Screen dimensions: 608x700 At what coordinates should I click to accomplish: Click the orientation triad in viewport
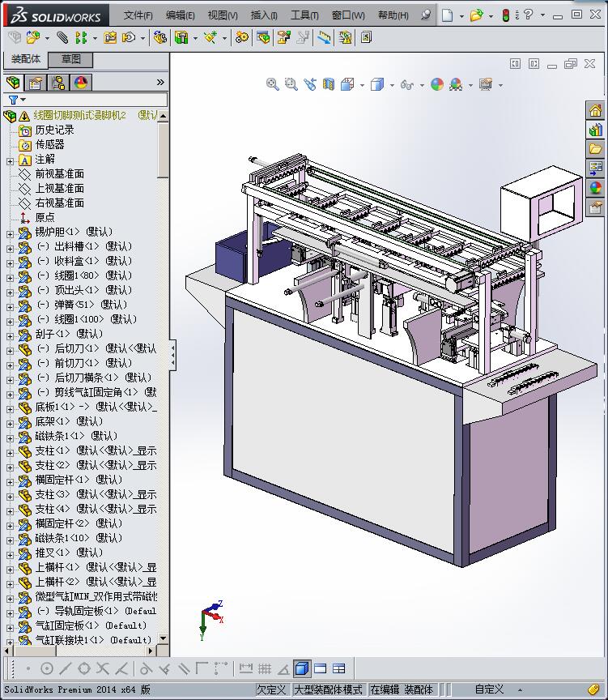coord(211,619)
